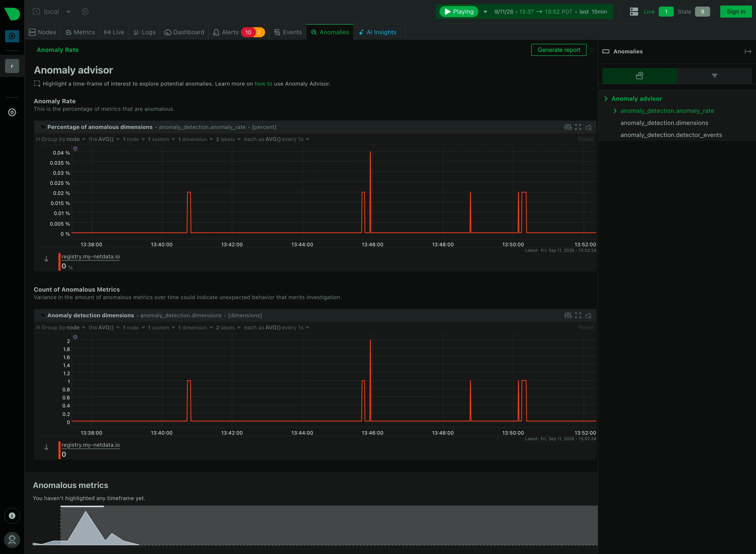This screenshot has width=756, height=554.
Task: Open play mode dropdown next to Playing
Action: [485, 12]
